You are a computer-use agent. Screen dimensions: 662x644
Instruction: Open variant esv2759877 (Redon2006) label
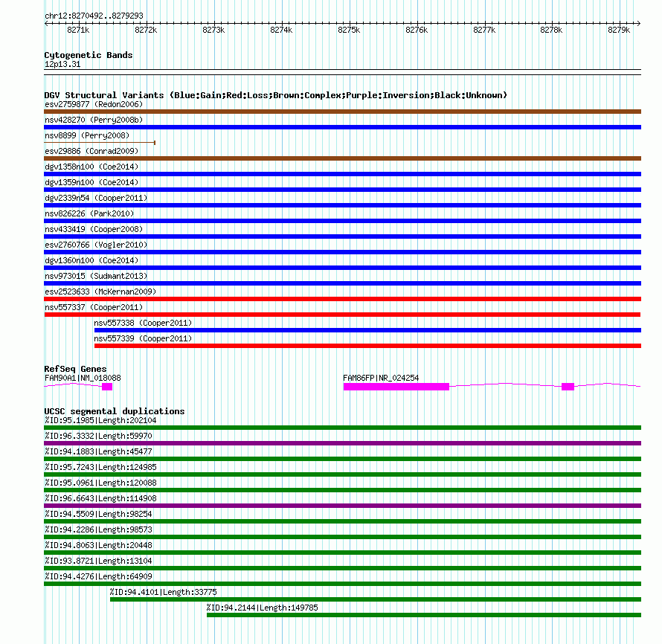pyautogui.click(x=94, y=104)
